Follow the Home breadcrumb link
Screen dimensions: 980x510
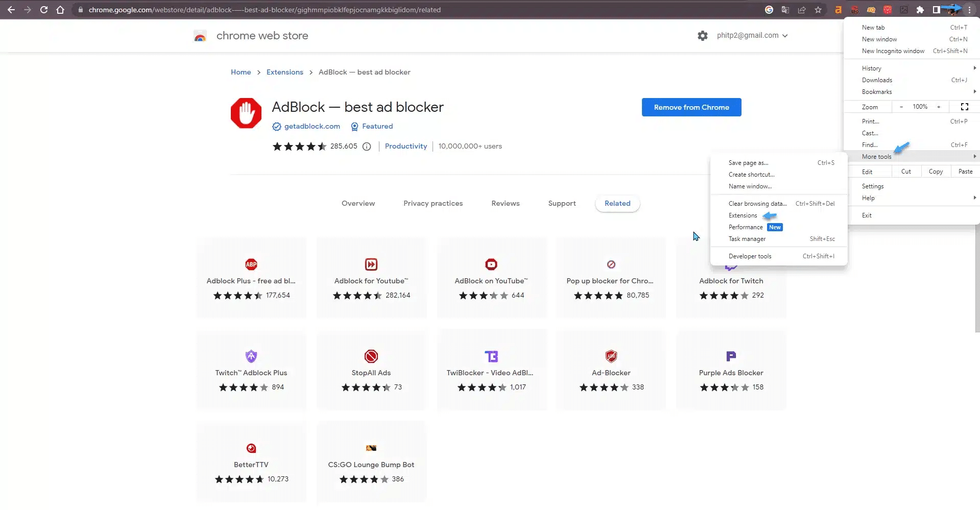point(241,72)
